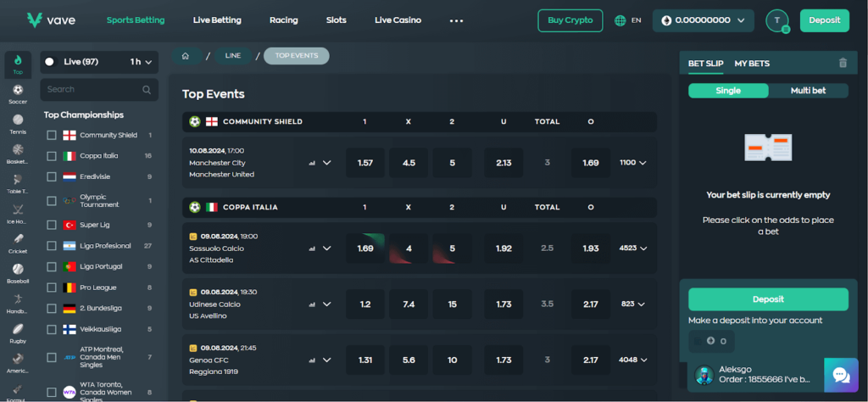This screenshot has width=868, height=402.
Task: Select the Table Tennis sport icon
Action: click(x=18, y=180)
